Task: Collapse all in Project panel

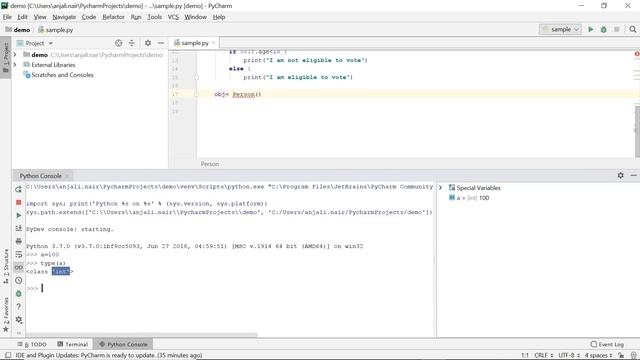Action: click(131, 43)
